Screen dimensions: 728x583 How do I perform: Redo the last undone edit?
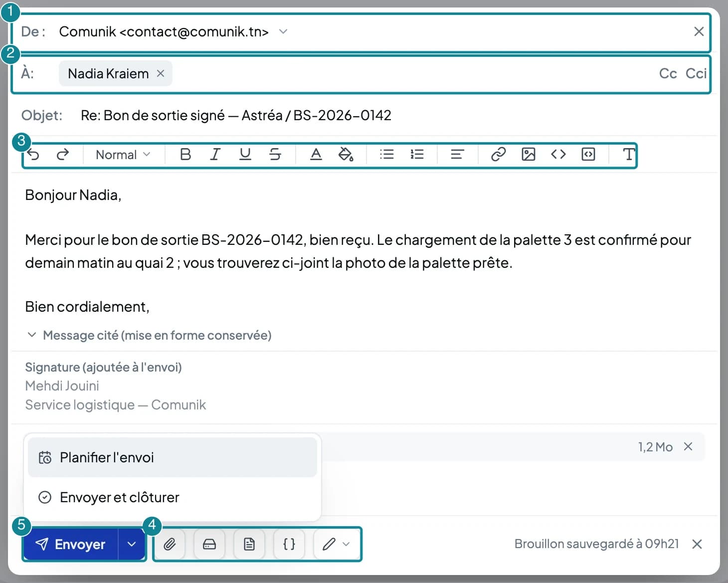[x=63, y=155]
